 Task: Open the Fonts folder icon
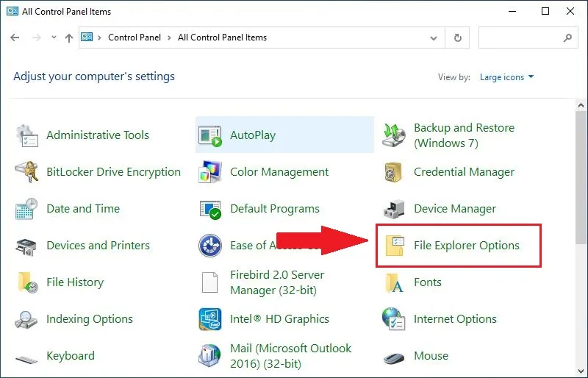394,282
